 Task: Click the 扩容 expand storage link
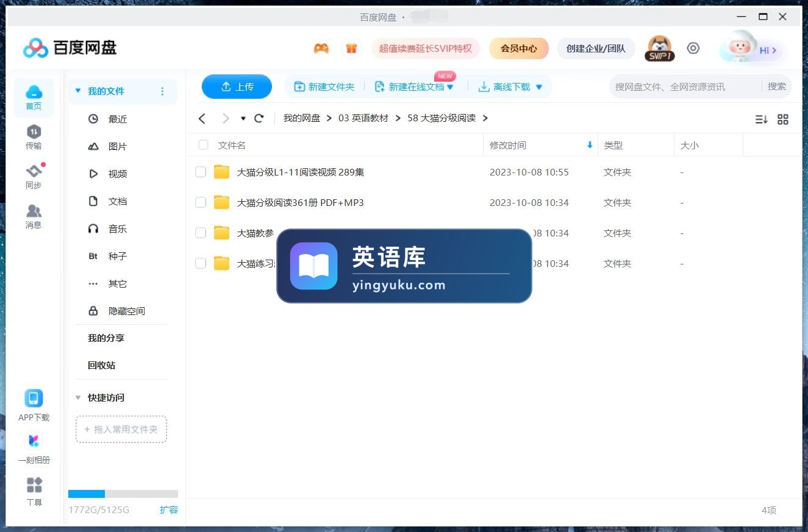[169, 510]
